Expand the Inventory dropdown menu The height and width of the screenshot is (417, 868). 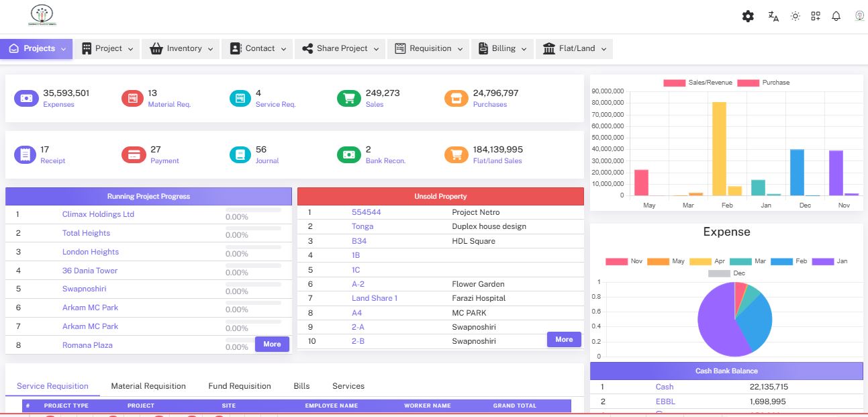180,48
